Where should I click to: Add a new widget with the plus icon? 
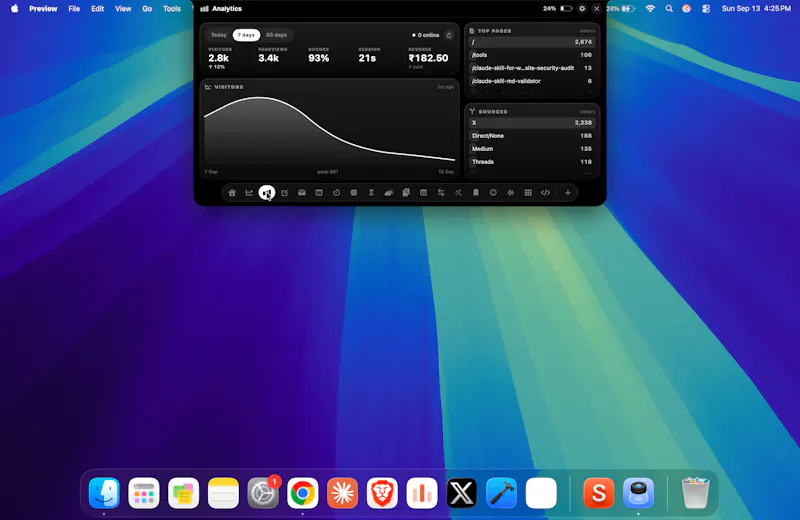pos(567,193)
